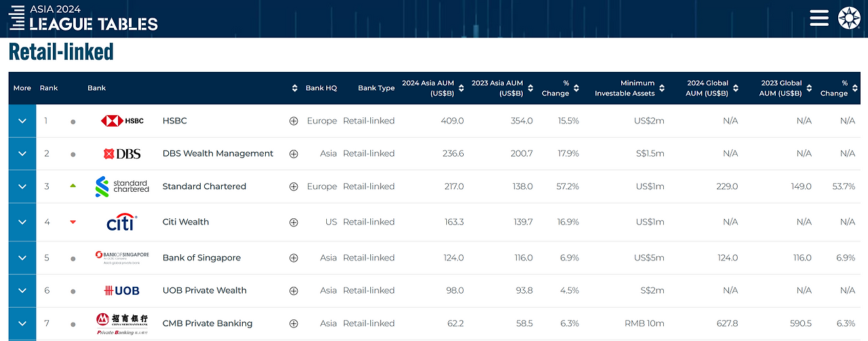Click the plus icon beside HSBC

pos(294,121)
